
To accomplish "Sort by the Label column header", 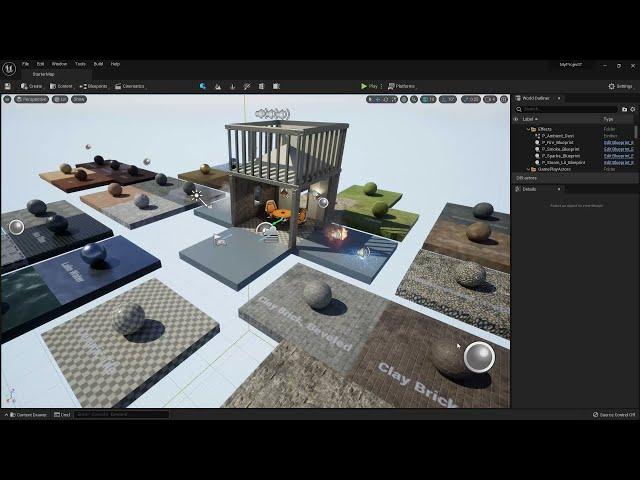I will coord(530,119).
